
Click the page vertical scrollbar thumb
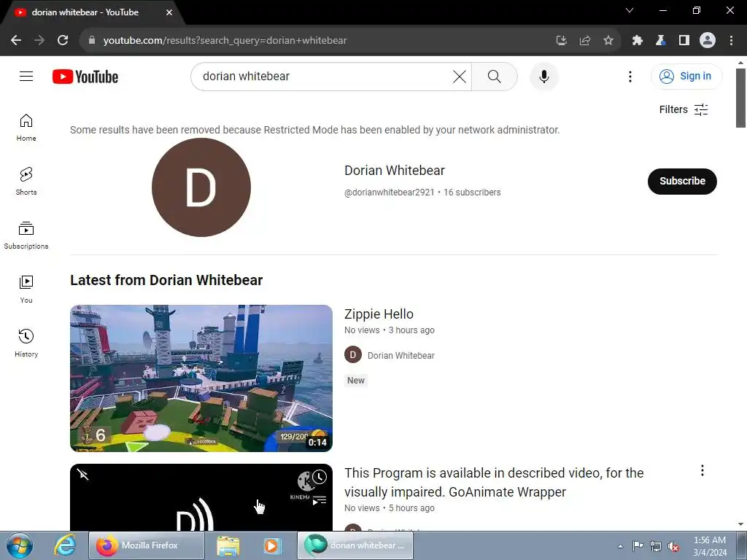click(740, 98)
